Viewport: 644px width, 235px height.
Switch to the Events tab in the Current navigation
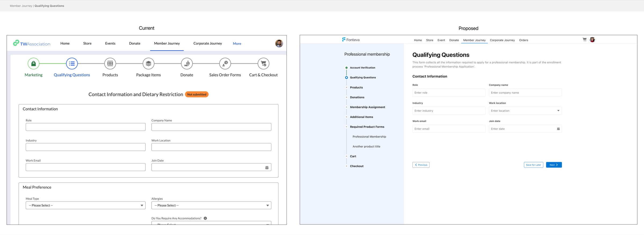(x=110, y=43)
